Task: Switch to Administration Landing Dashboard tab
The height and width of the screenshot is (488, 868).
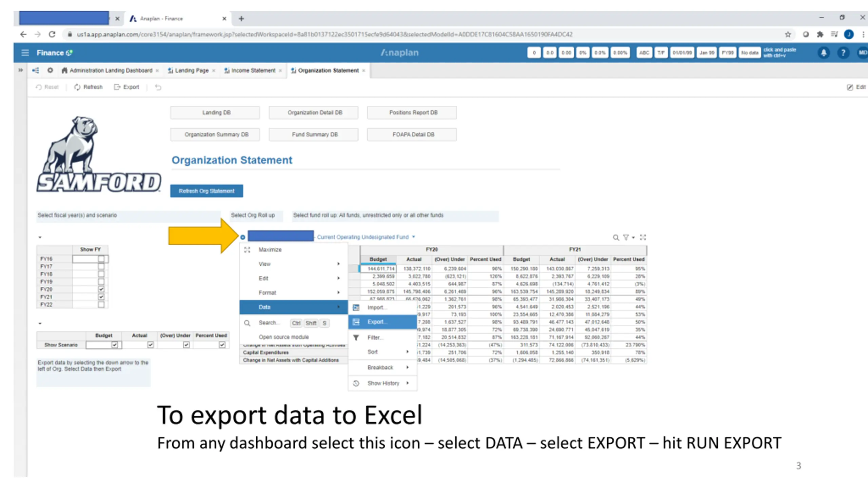Action: pos(111,70)
